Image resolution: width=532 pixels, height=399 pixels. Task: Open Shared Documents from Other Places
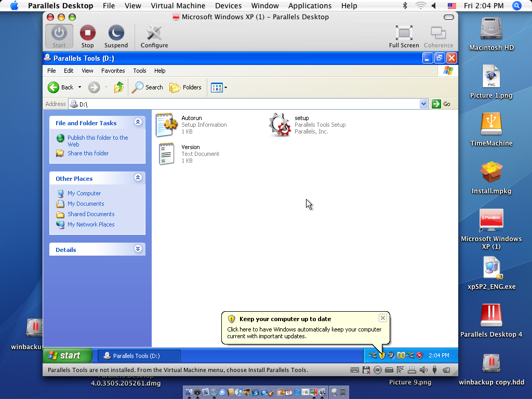91,214
